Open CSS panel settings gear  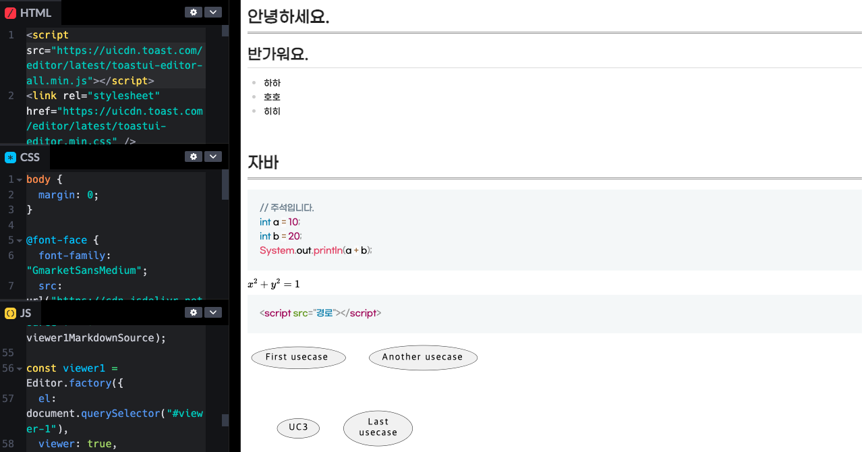[194, 157]
